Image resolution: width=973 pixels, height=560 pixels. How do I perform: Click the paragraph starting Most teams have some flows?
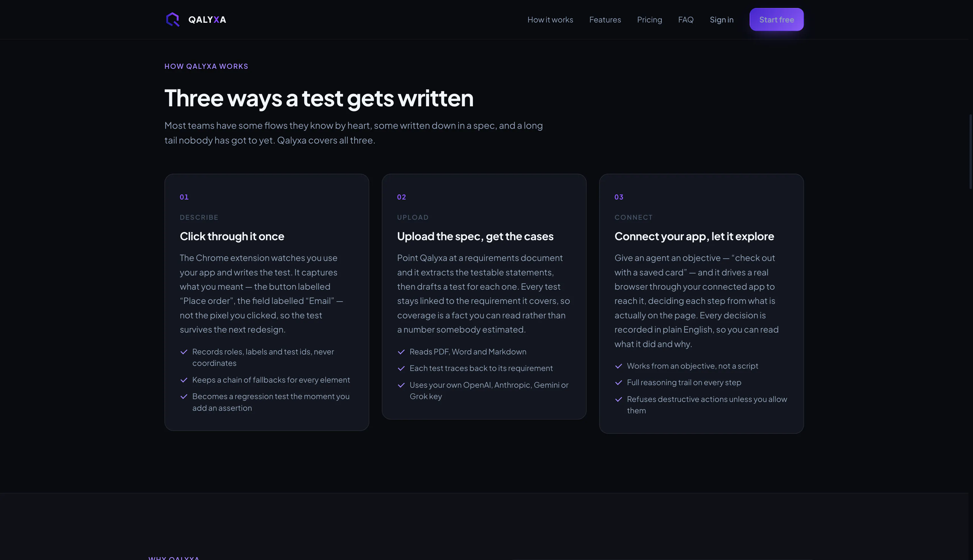point(354,133)
